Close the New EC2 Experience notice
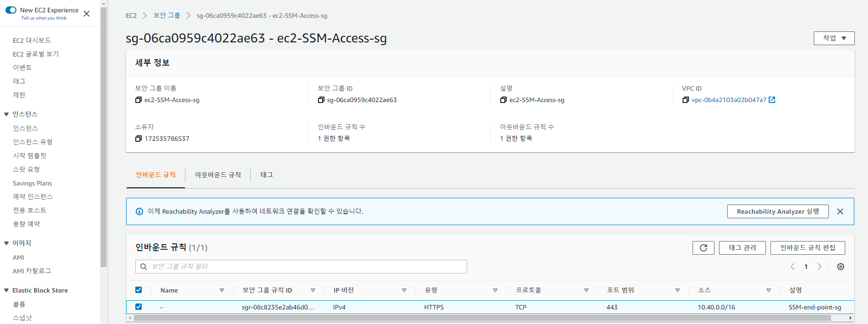Screen dimensions: 868x324 pos(87,14)
